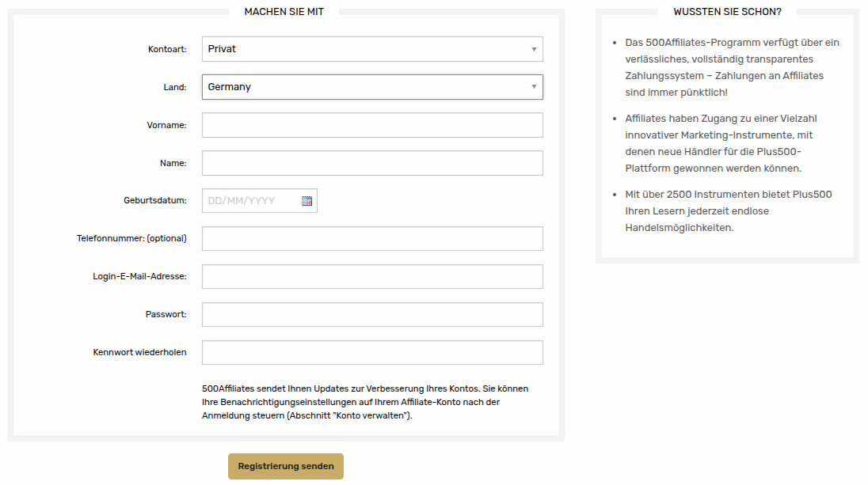Change Kontoart from Privat to another option

pos(372,48)
